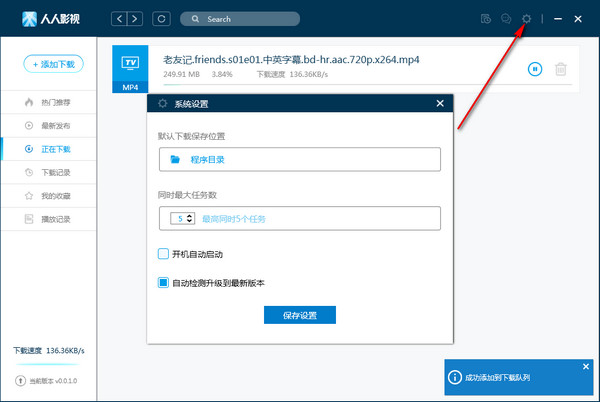Dismiss the 成功添加到下载队列 notification

click(x=586, y=366)
